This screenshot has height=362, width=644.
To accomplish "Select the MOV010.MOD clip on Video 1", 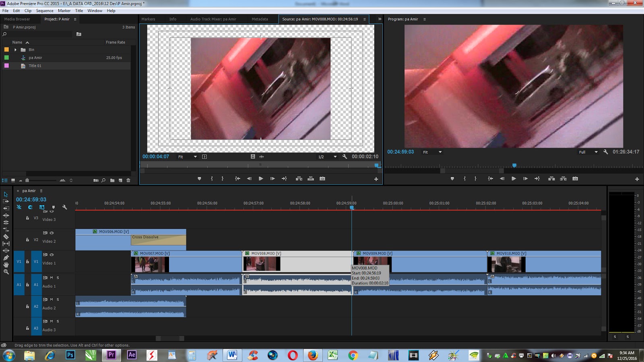I will pyautogui.click(x=544, y=261).
